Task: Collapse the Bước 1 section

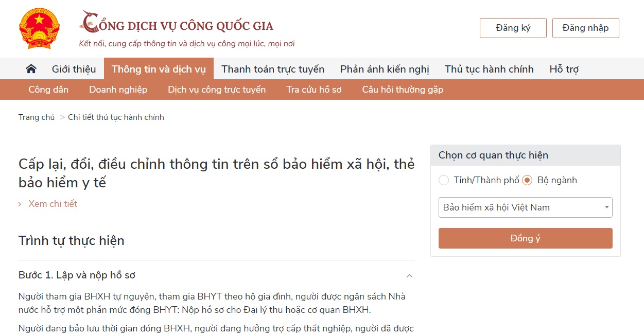Action: click(409, 276)
